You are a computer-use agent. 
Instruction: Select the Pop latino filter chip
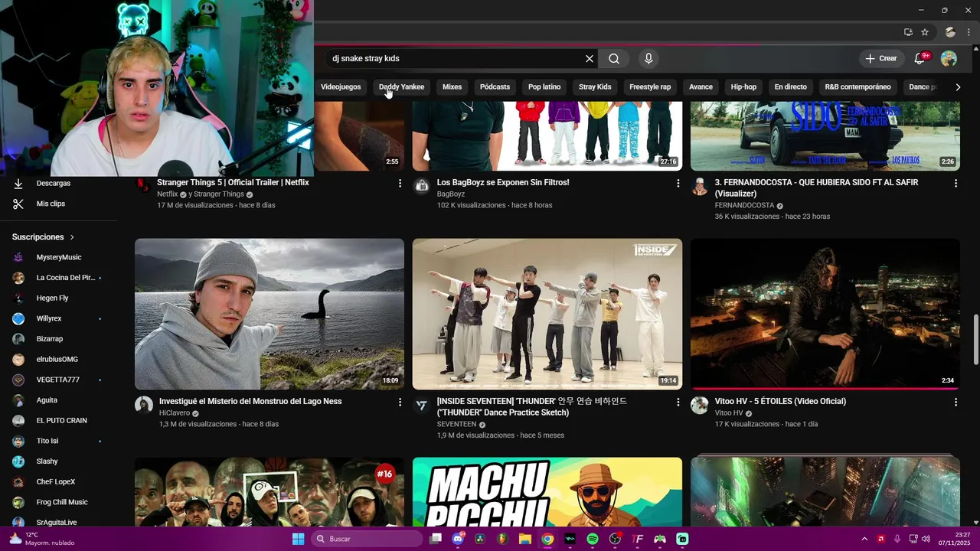[544, 87]
